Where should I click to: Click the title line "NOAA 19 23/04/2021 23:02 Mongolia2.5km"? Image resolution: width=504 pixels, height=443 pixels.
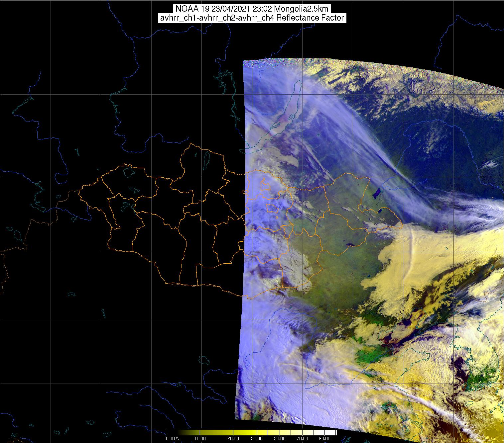[252, 9]
